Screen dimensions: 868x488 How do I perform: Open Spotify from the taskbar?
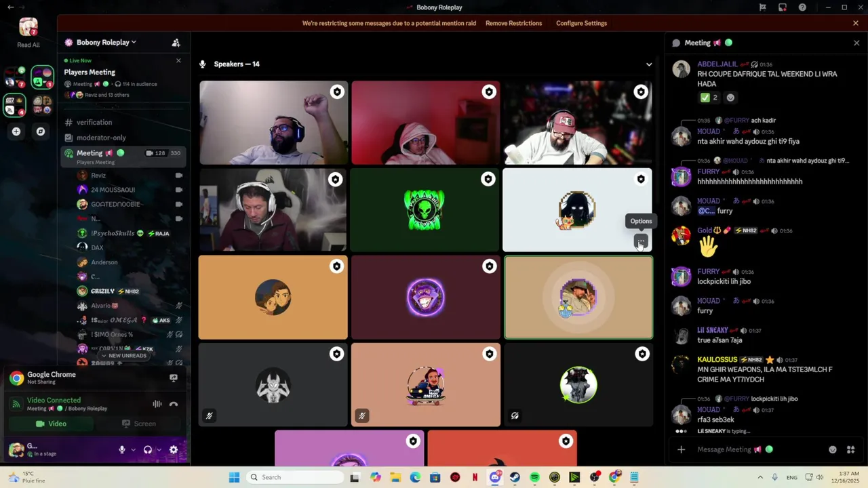click(x=534, y=477)
